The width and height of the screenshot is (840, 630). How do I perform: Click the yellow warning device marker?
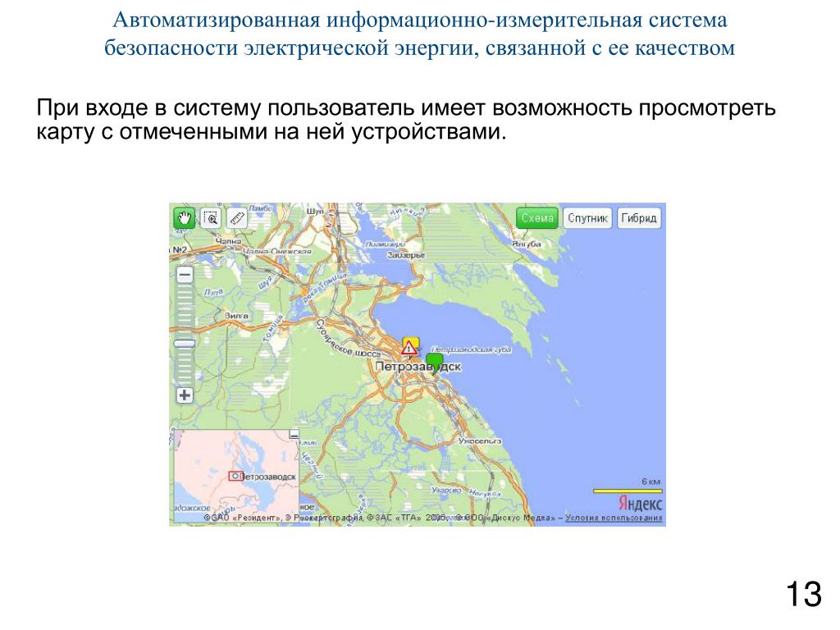(x=410, y=347)
